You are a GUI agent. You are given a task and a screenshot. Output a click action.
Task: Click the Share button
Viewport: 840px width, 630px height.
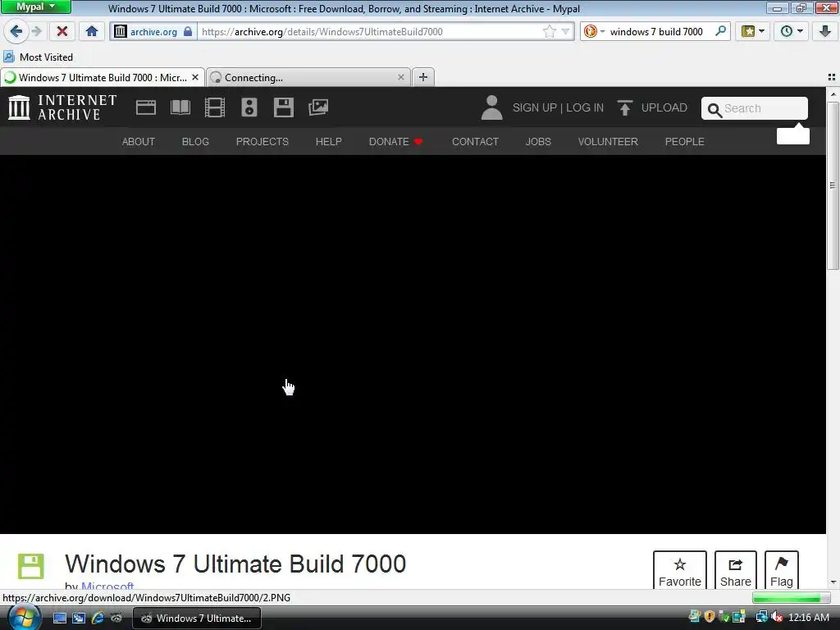[x=735, y=571]
